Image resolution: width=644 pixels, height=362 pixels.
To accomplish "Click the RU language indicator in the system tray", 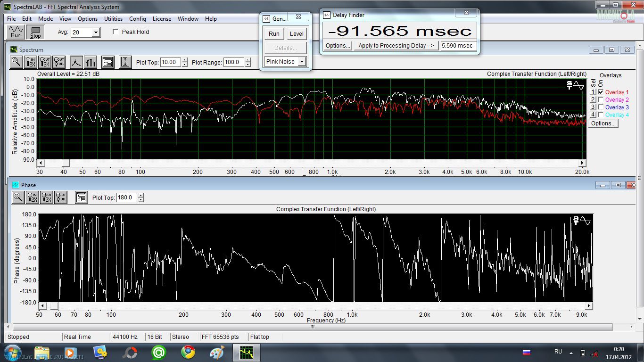I will click(558, 352).
